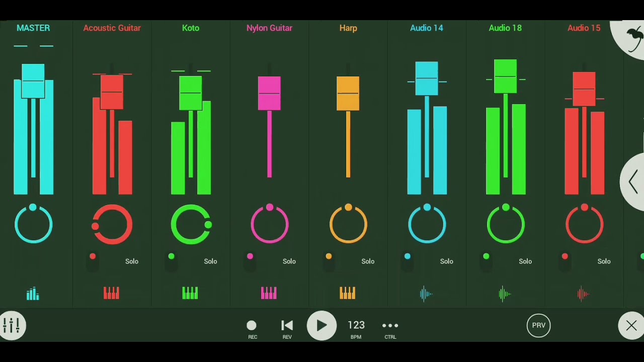Viewport: 644px width, 362px height.
Task: Select the Koto channel label
Action: point(191,28)
